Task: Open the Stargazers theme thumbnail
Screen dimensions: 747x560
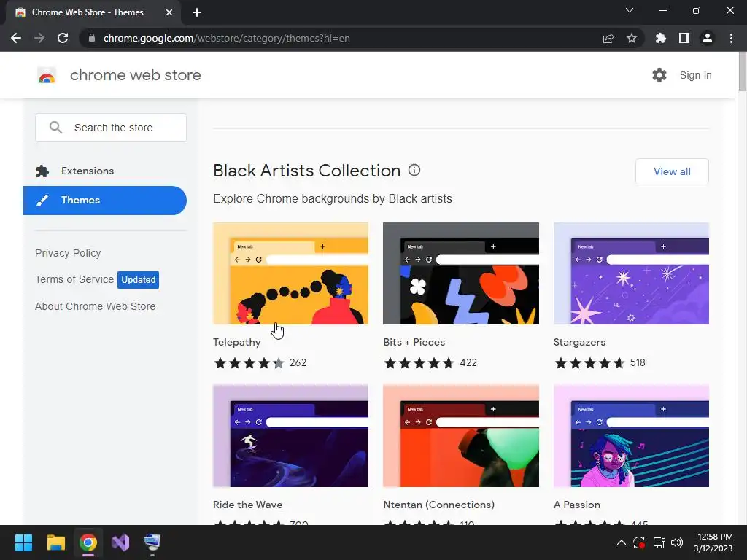Action: coord(631,273)
